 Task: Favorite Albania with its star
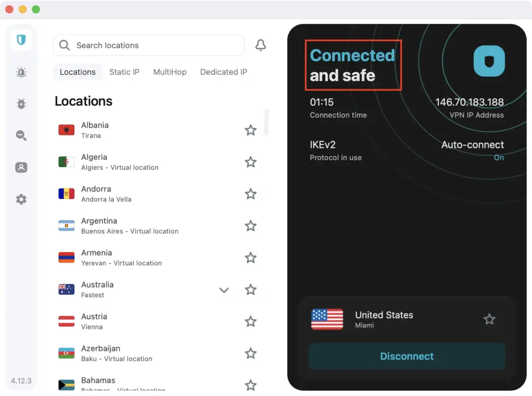250,130
